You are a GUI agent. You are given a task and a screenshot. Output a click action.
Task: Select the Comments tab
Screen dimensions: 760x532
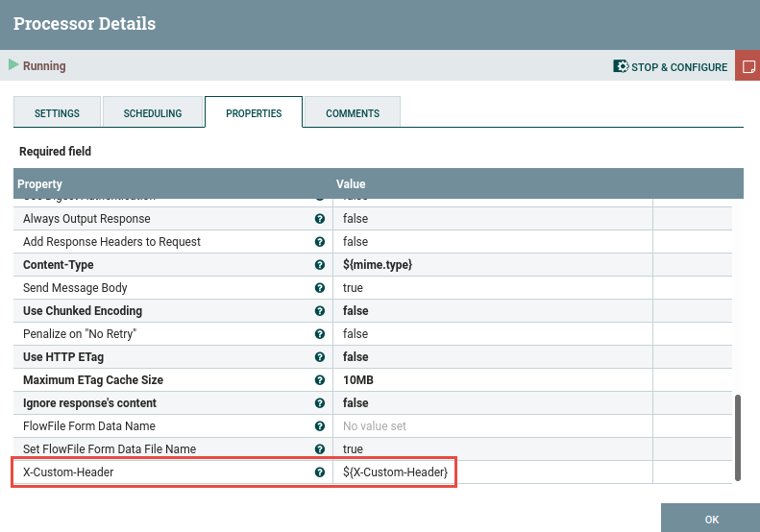[352, 113]
